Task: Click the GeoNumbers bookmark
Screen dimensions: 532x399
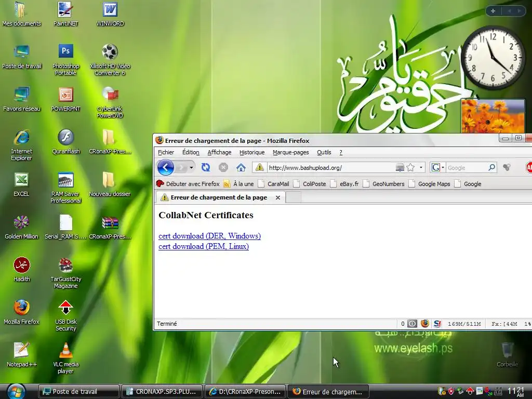Action: tap(384, 184)
